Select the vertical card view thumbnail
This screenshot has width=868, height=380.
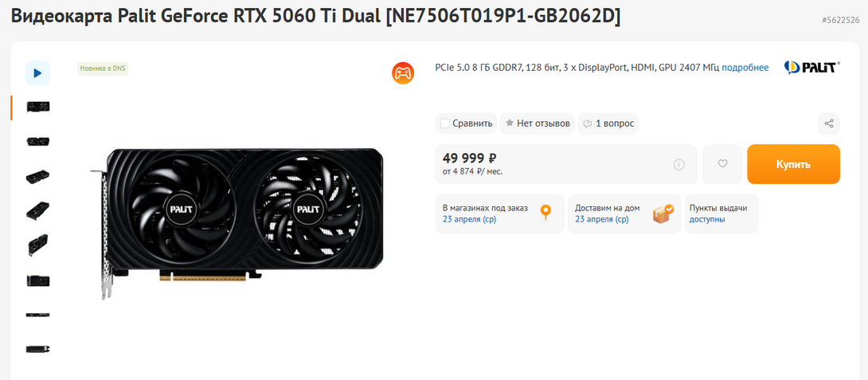coord(38,245)
